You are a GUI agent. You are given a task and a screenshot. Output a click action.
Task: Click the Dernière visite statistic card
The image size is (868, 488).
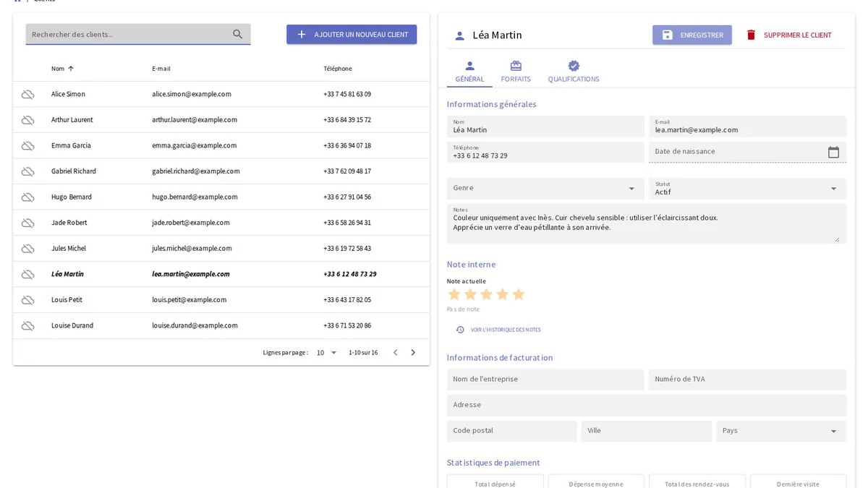pyautogui.click(x=798, y=481)
